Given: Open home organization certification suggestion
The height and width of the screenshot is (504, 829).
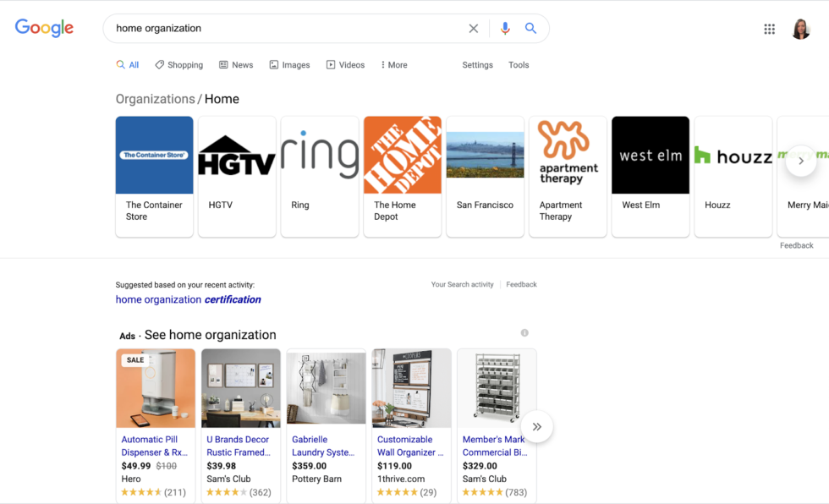Looking at the screenshot, I should 188,299.
